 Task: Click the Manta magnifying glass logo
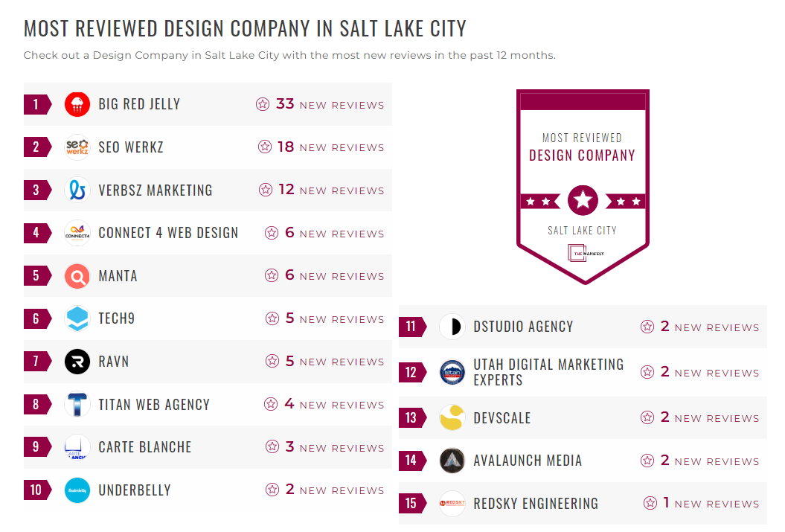pyautogui.click(x=77, y=275)
